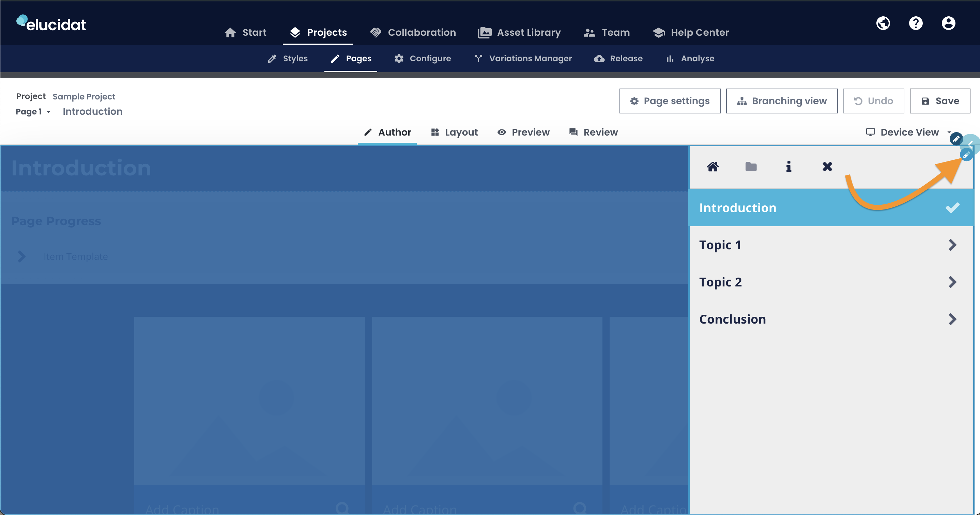Open the Analyse tab
The image size is (980, 515).
[690, 58]
